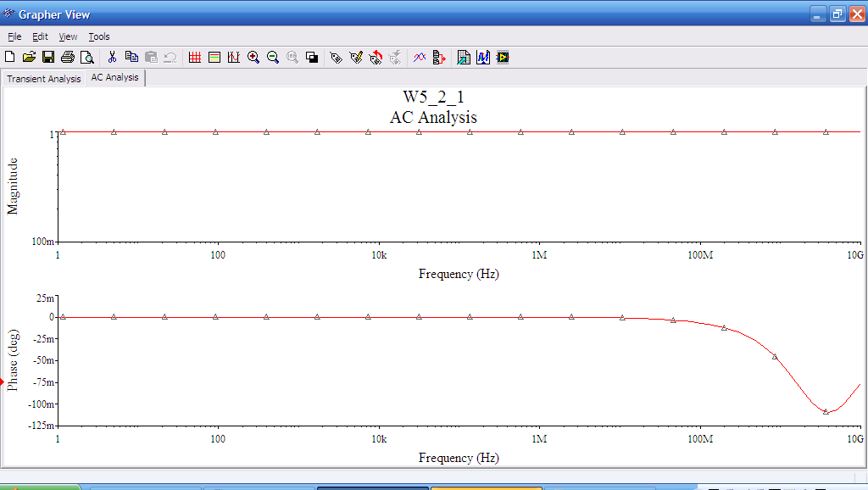Click the New file icon
This screenshot has height=490, width=868.
pyautogui.click(x=9, y=57)
